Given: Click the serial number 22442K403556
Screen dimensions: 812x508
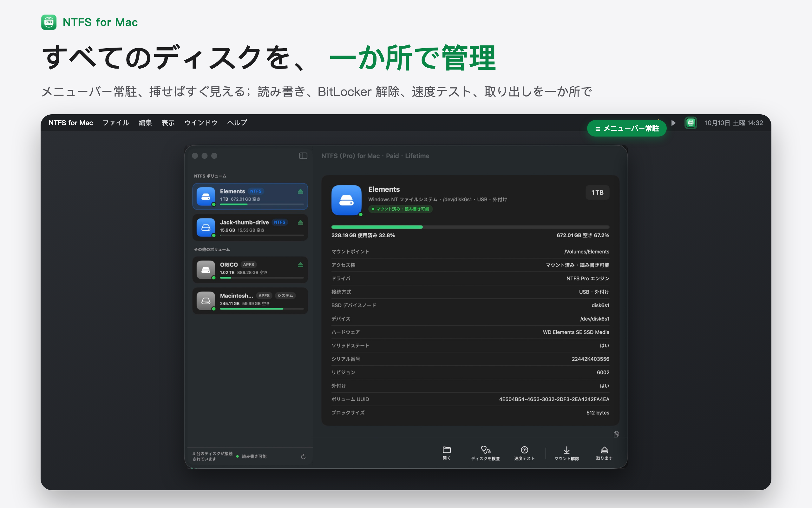Looking at the screenshot, I should coord(590,359).
